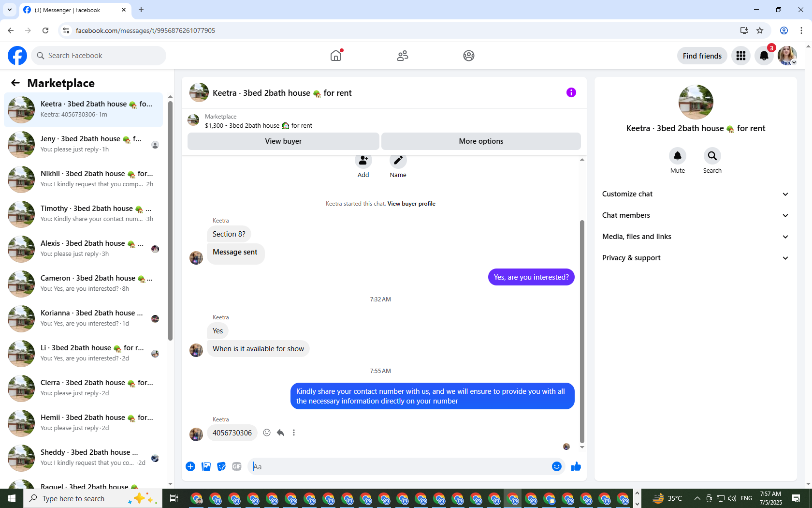The width and height of the screenshot is (812, 508).
Task: Open the browser three-dot menu
Action: click(x=801, y=30)
